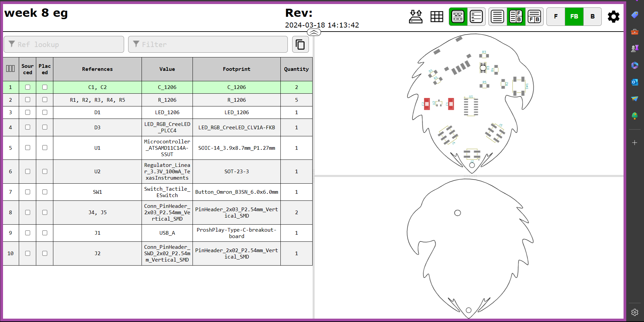Viewport: 644px width, 322px height.
Task: Open the settings gear menu
Action: 613,16
